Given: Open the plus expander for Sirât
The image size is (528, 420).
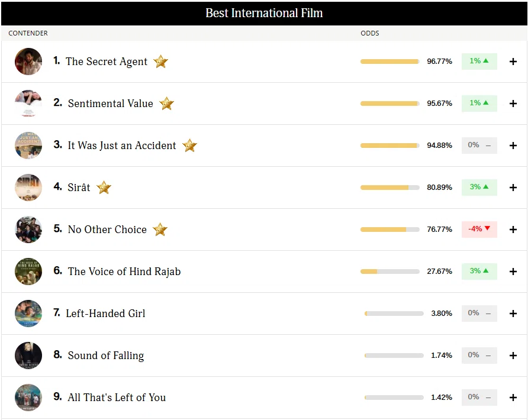Looking at the screenshot, I should tap(513, 188).
